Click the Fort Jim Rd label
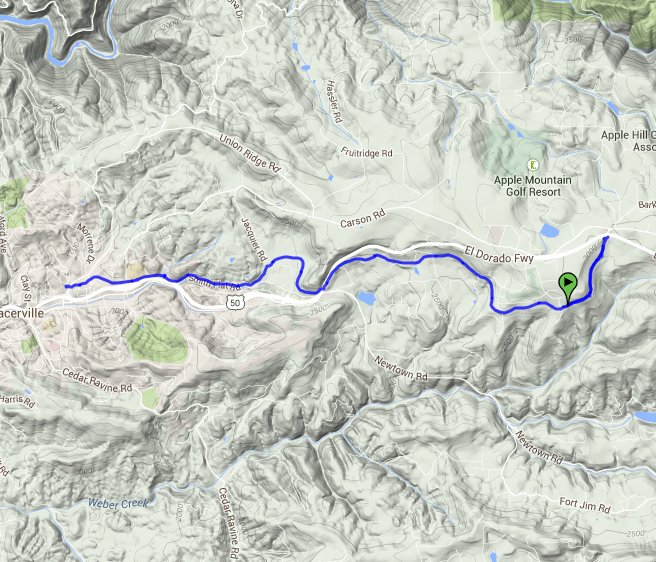The image size is (656, 562). pyautogui.click(x=585, y=505)
